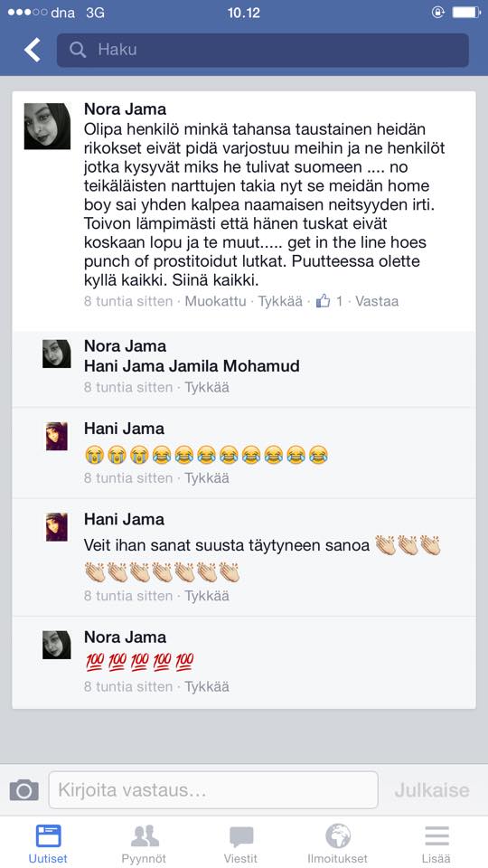Tap Tykkää on the main comment

280,301
